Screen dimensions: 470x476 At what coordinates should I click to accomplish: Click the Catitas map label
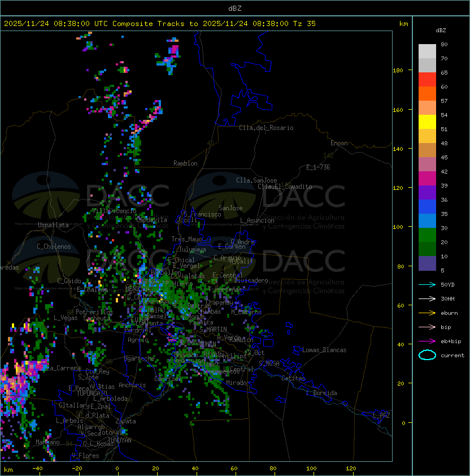(293, 378)
